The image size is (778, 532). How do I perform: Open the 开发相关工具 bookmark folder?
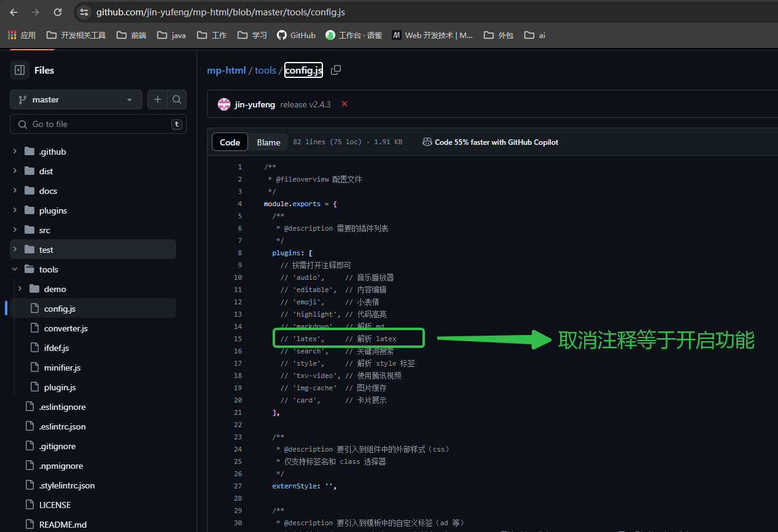(76, 35)
